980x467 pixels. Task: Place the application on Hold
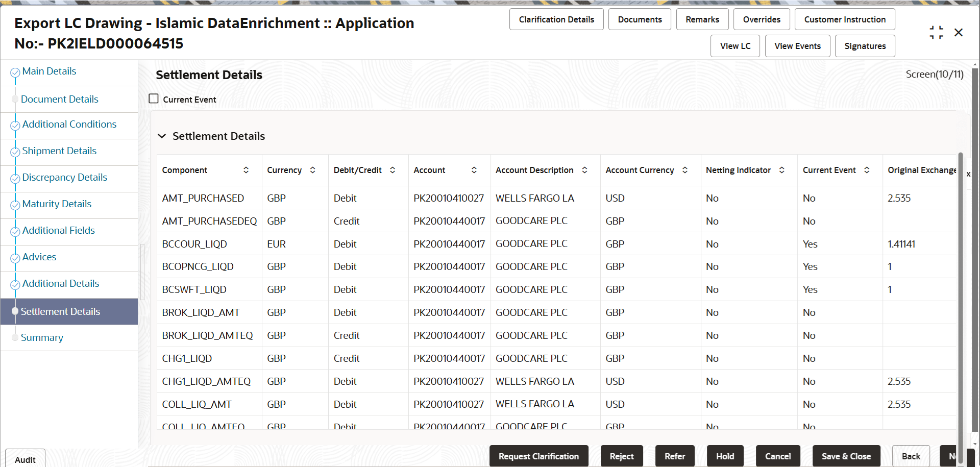(725, 456)
